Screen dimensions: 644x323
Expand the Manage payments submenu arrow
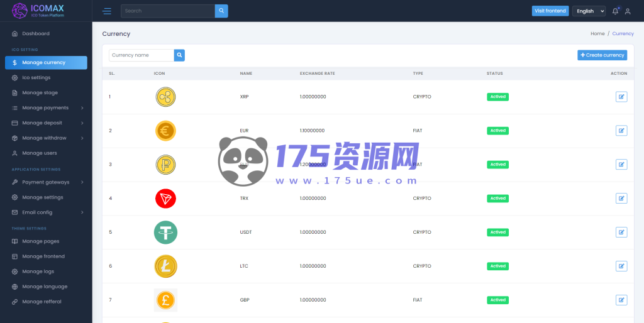pos(82,108)
